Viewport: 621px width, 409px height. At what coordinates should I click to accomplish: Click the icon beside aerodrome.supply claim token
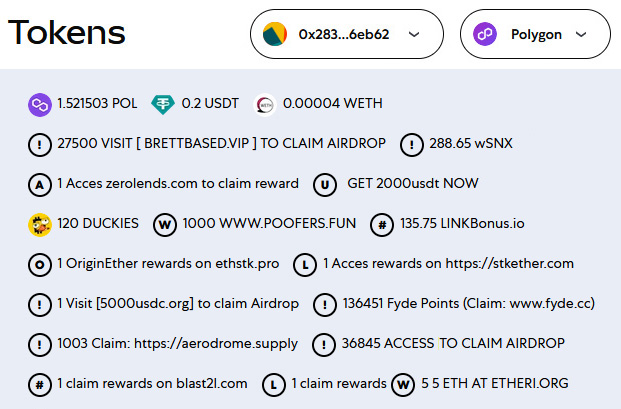click(x=40, y=345)
